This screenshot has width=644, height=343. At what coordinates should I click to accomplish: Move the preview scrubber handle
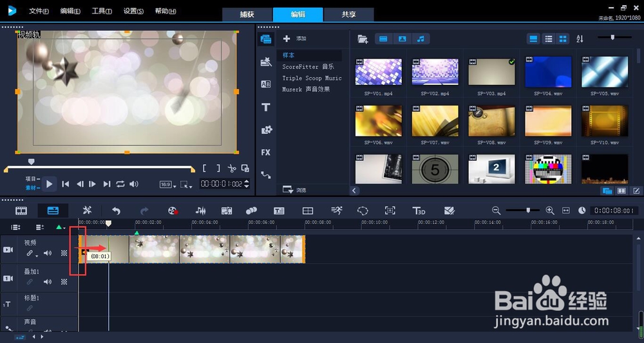pyautogui.click(x=31, y=162)
